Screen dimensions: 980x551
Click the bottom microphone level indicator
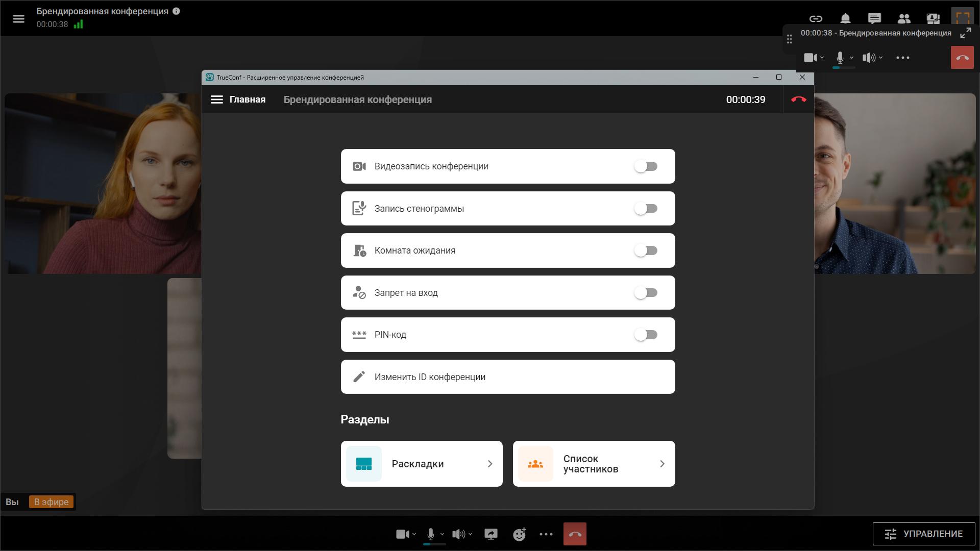pyautogui.click(x=434, y=544)
